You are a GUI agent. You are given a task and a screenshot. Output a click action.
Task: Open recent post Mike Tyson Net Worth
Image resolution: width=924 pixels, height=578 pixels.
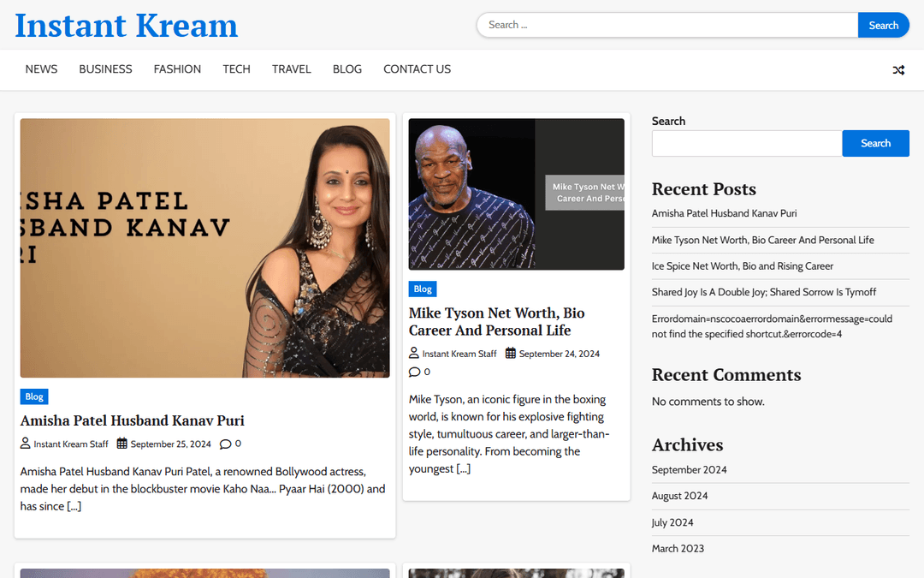pyautogui.click(x=763, y=240)
